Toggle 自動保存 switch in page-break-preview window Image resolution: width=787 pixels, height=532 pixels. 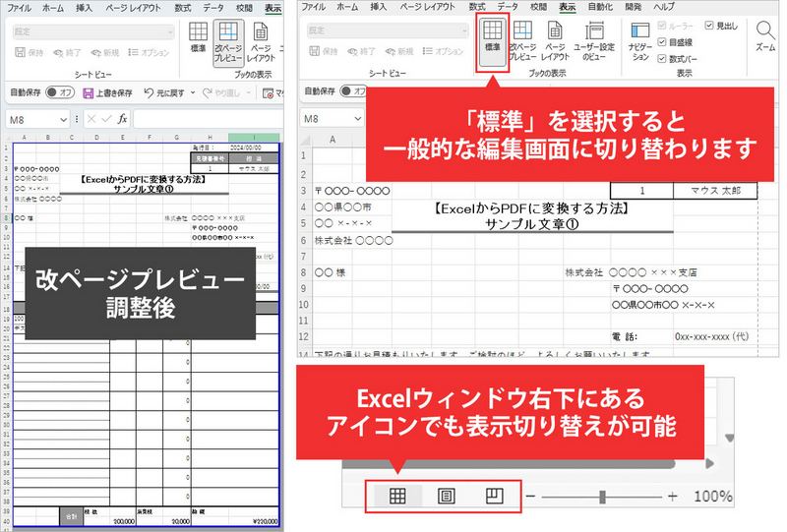coord(60,92)
